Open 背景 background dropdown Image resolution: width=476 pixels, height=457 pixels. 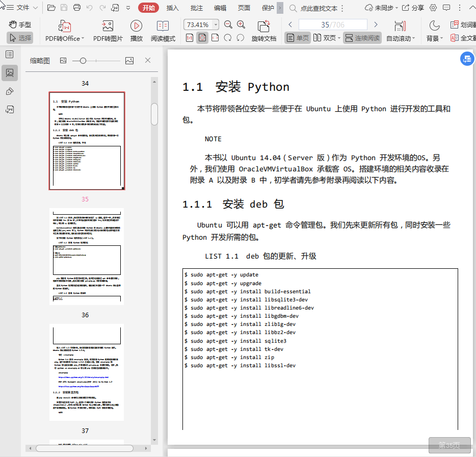click(x=435, y=31)
